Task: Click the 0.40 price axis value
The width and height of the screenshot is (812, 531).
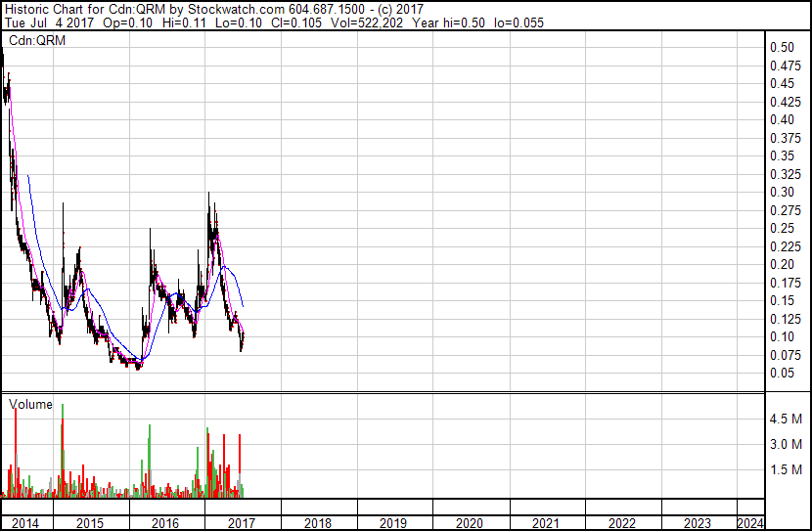Action: click(782, 119)
